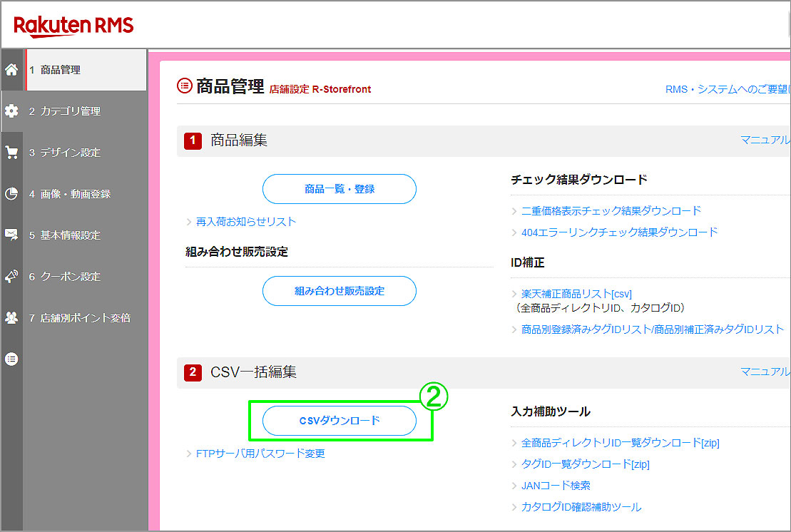Image resolution: width=791 pixels, height=532 pixels.
Task: Click the Rakuten RMS logo
Action: tap(73, 26)
